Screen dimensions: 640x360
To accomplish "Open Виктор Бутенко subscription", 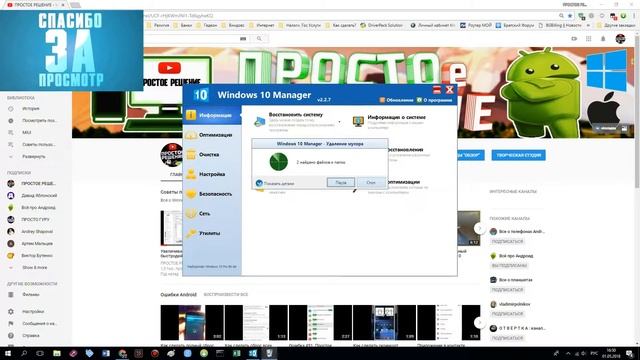I will pyautogui.click(x=37, y=256).
